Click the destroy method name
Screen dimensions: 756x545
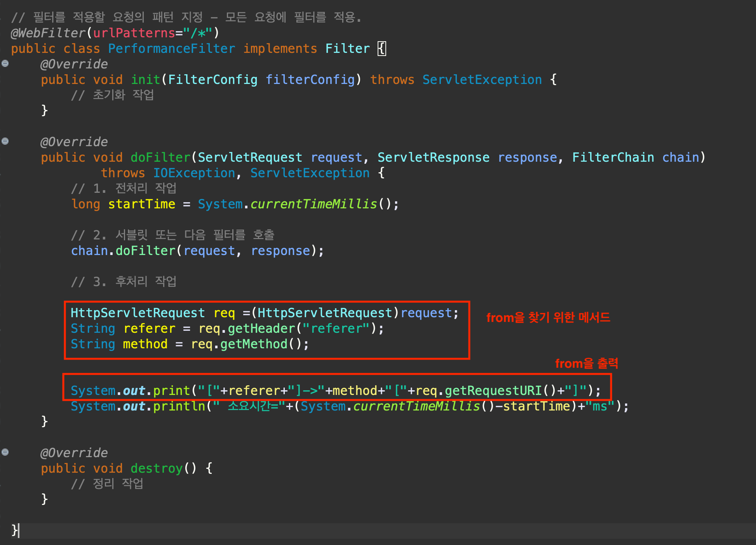[x=156, y=468]
